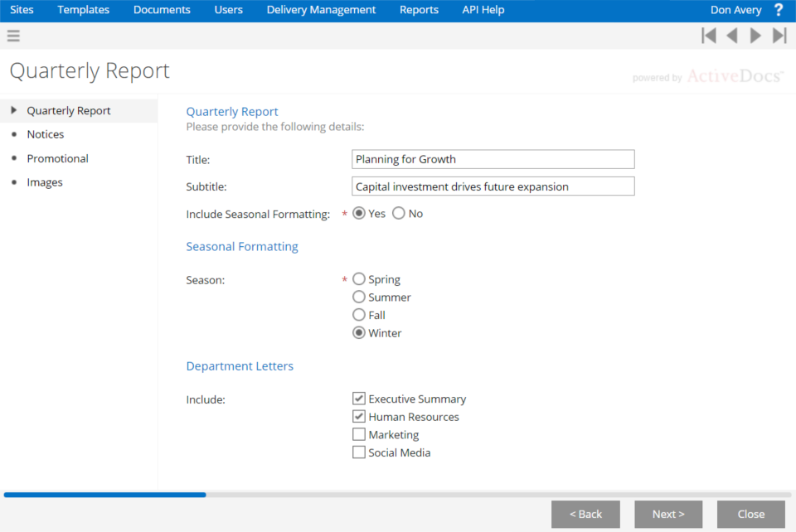
Task: Click the help question mark icon
Action: (778, 10)
